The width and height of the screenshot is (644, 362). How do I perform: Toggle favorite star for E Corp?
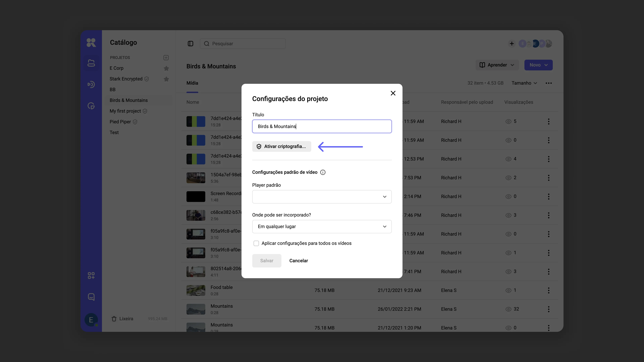tap(166, 68)
